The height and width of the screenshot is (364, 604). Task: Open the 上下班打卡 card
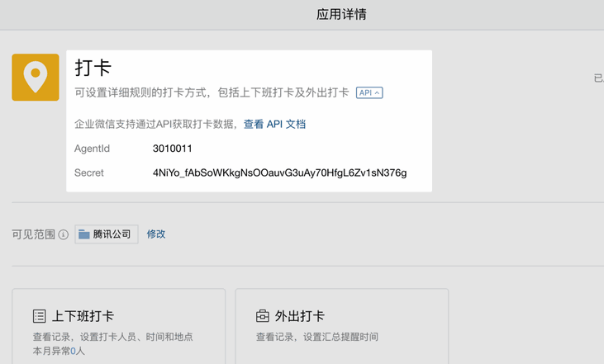pos(119,326)
